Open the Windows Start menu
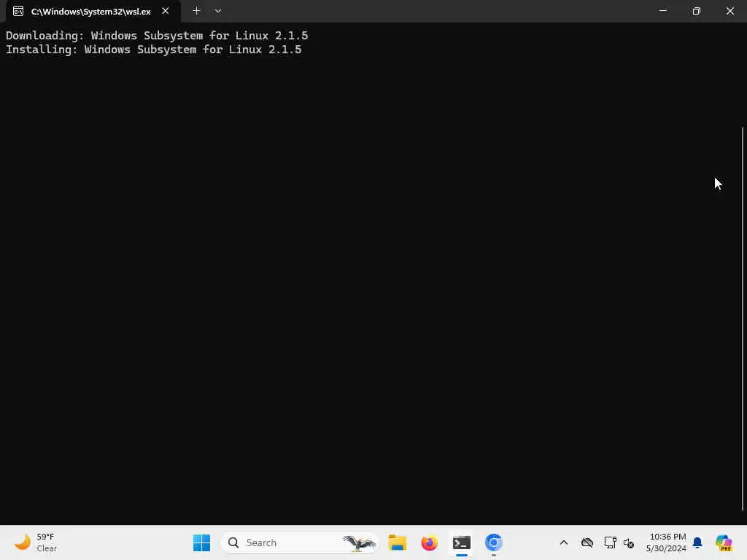This screenshot has width=747, height=560. tap(201, 542)
